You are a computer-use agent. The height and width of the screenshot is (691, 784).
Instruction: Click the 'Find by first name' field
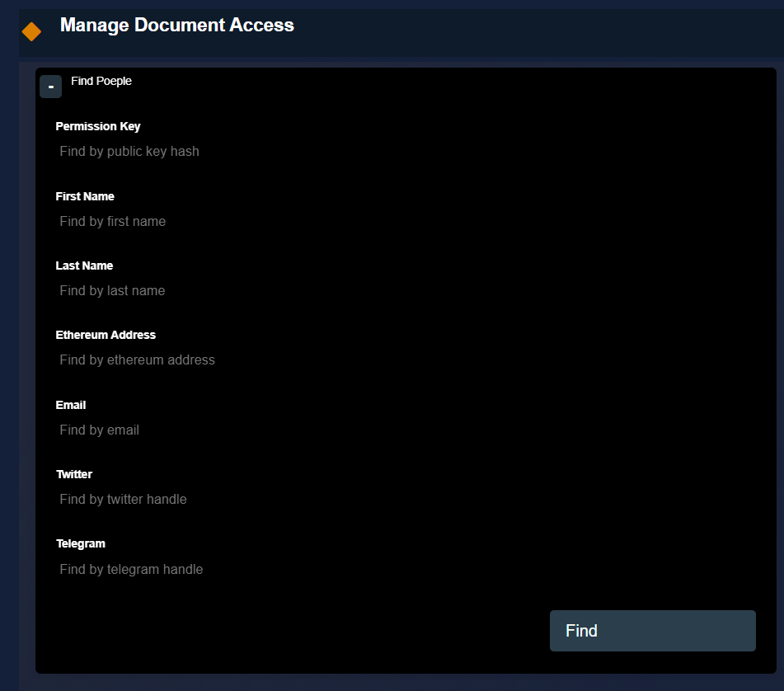[x=247, y=221]
